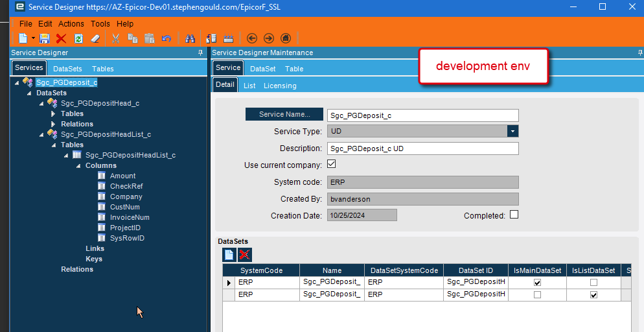The width and height of the screenshot is (644, 332).
Task: Open search with the binoculars icon
Action: [190, 39]
